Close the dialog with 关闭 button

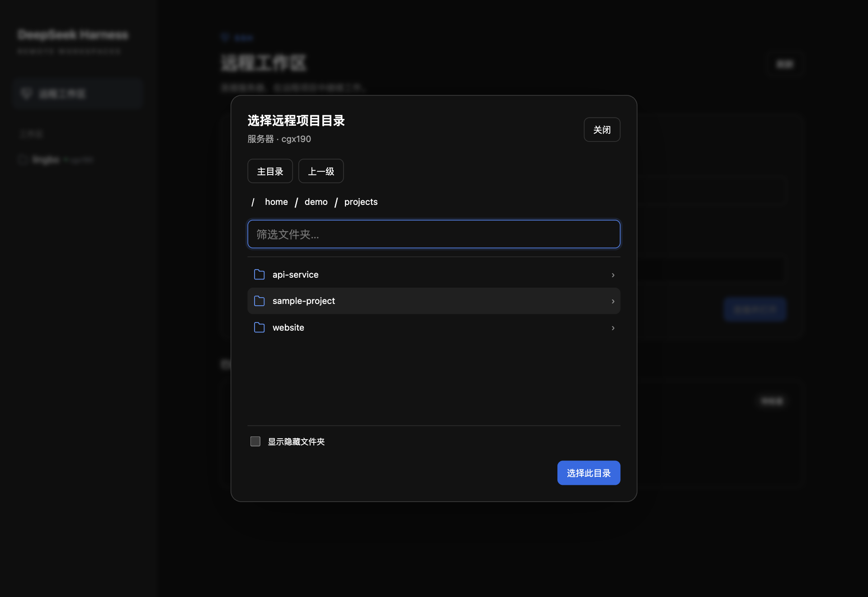(602, 130)
